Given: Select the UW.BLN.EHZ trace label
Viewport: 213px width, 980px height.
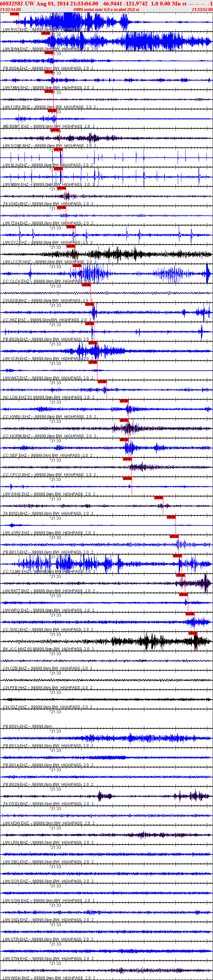Looking at the screenshot, I should coord(48,165).
